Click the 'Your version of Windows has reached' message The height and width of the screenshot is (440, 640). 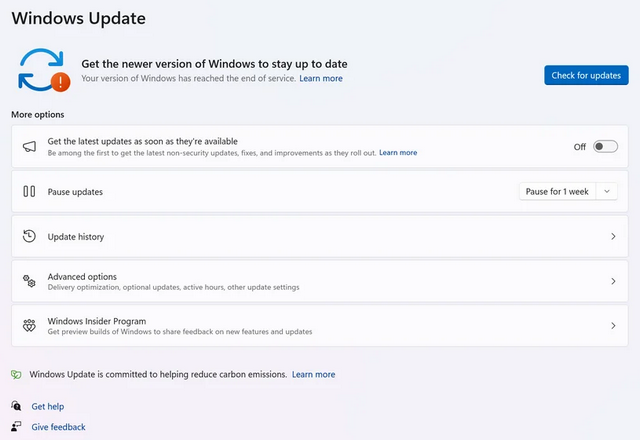(x=189, y=78)
